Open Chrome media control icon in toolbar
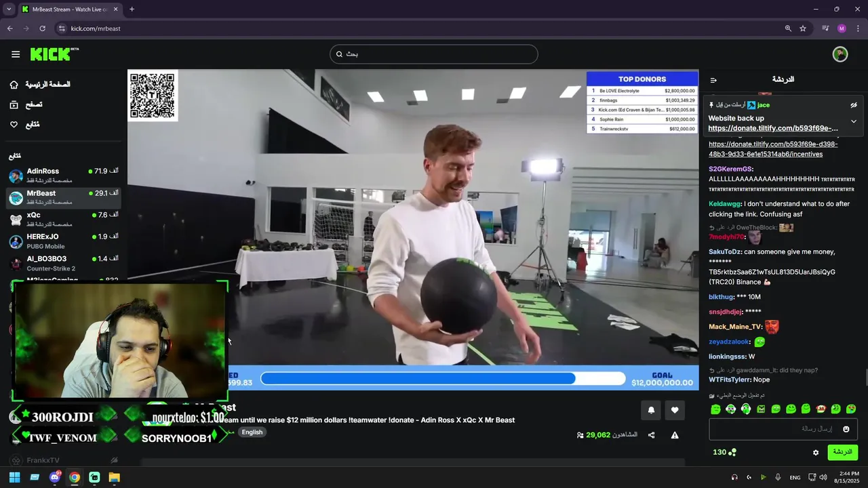 click(x=825, y=28)
